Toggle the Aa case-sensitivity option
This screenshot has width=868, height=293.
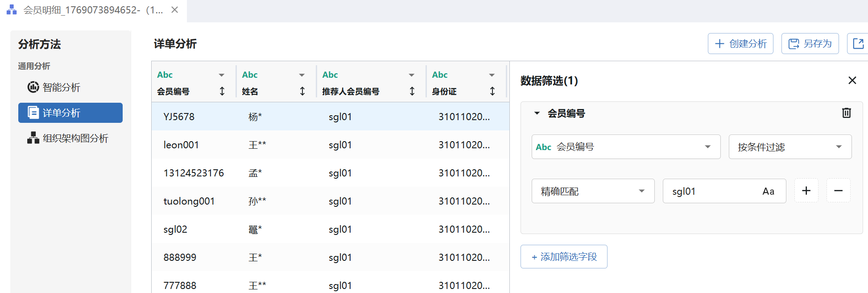[768, 191]
